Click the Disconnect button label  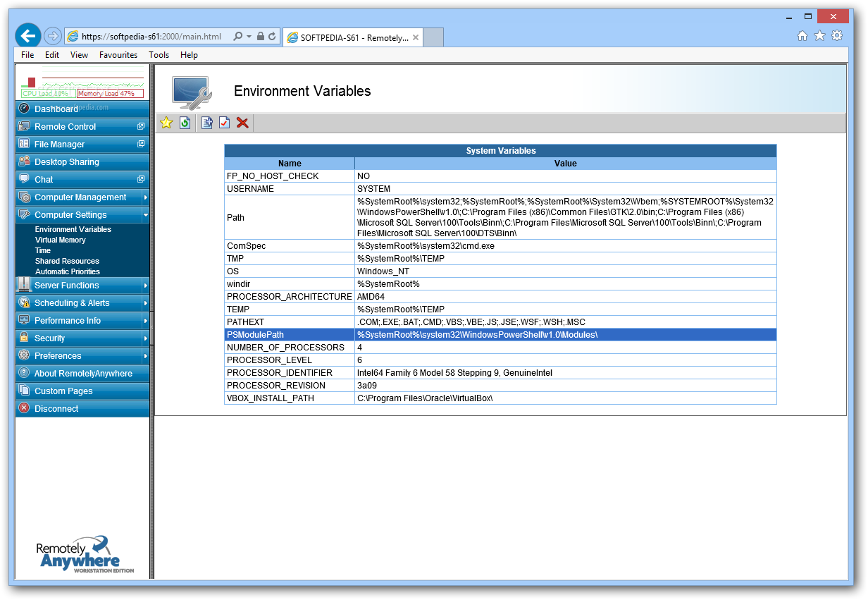coord(56,409)
